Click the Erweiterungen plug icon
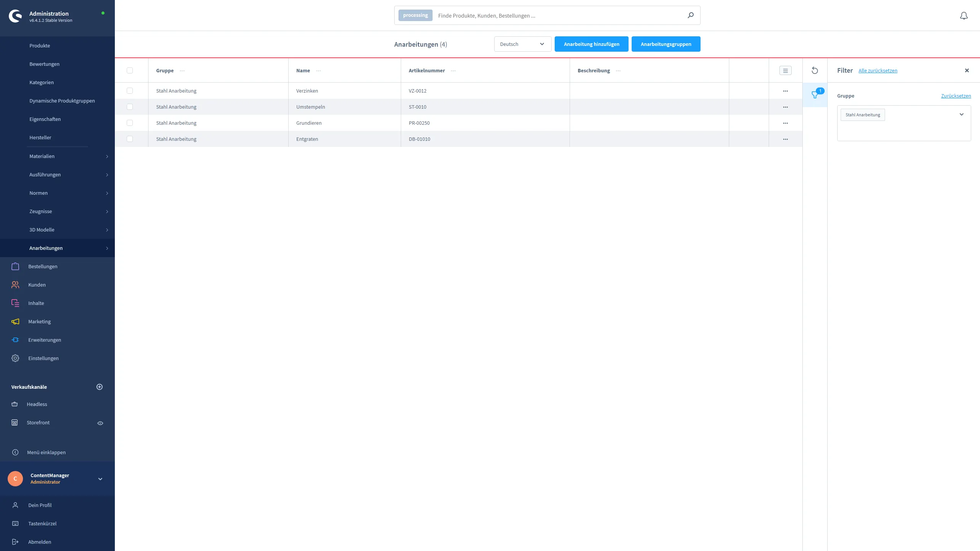Image resolution: width=980 pixels, height=551 pixels. pyautogui.click(x=15, y=340)
